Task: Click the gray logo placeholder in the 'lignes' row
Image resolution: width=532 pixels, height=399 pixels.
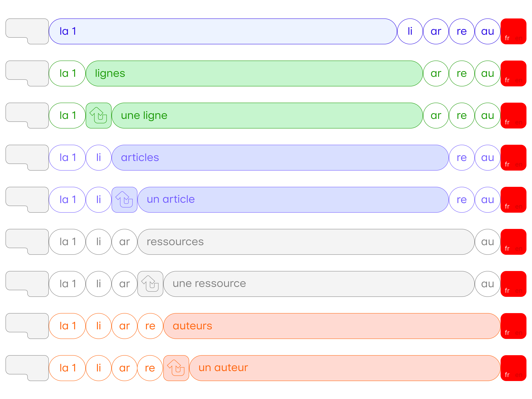Action: click(x=27, y=73)
